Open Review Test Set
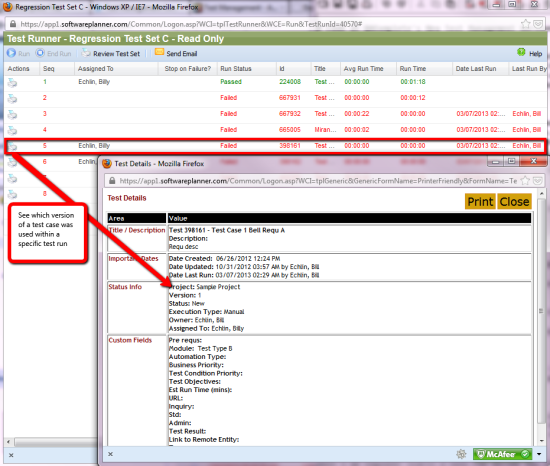The height and width of the screenshot is (466, 550). pyautogui.click(x=111, y=53)
